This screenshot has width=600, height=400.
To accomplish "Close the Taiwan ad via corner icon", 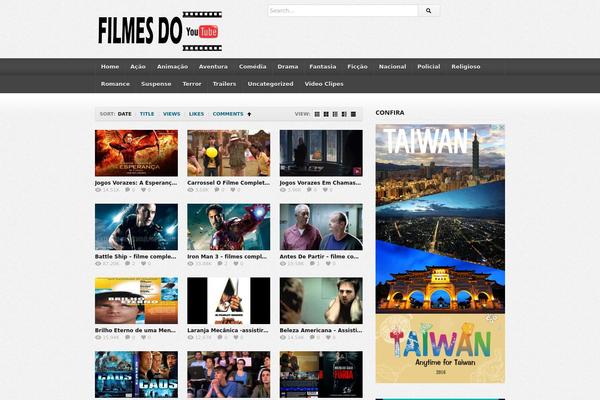I will click(x=501, y=127).
